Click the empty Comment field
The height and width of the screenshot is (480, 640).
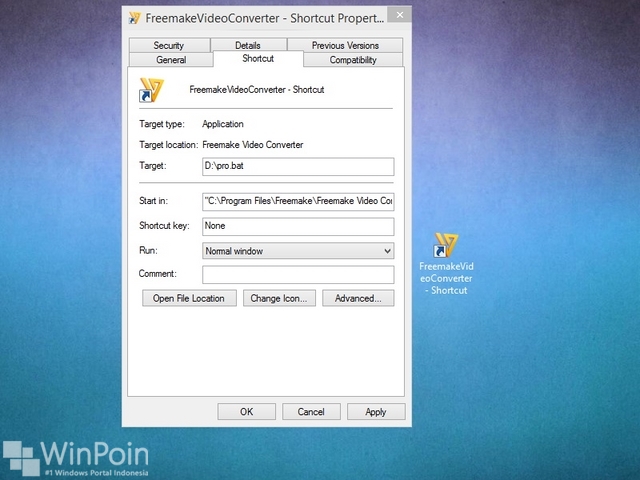click(298, 275)
